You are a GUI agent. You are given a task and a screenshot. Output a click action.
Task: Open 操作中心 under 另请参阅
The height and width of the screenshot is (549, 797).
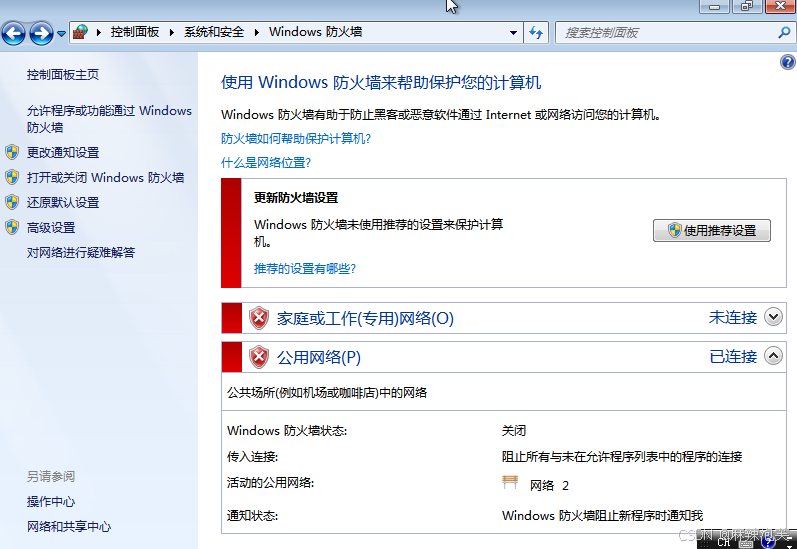pyautogui.click(x=51, y=502)
